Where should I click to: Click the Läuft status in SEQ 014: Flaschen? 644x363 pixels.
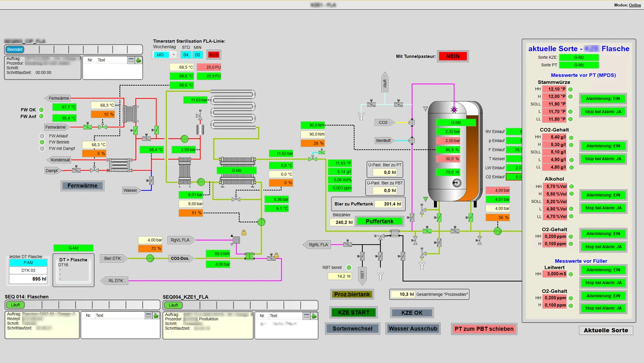pyautogui.click(x=15, y=305)
